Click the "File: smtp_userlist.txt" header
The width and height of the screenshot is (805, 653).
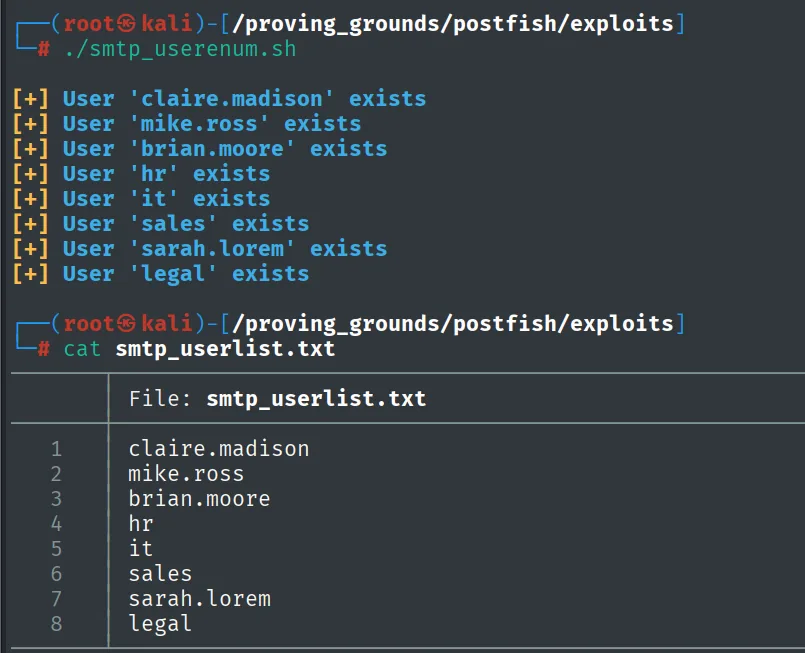pyautogui.click(x=277, y=399)
